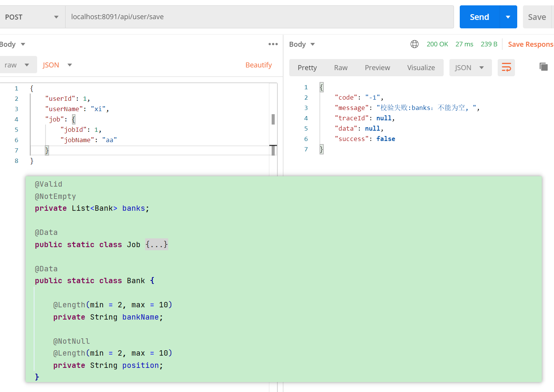Viewport: 554px width, 392px height.
Task: Click the 'private String bankName;' code line
Action: 108,317
